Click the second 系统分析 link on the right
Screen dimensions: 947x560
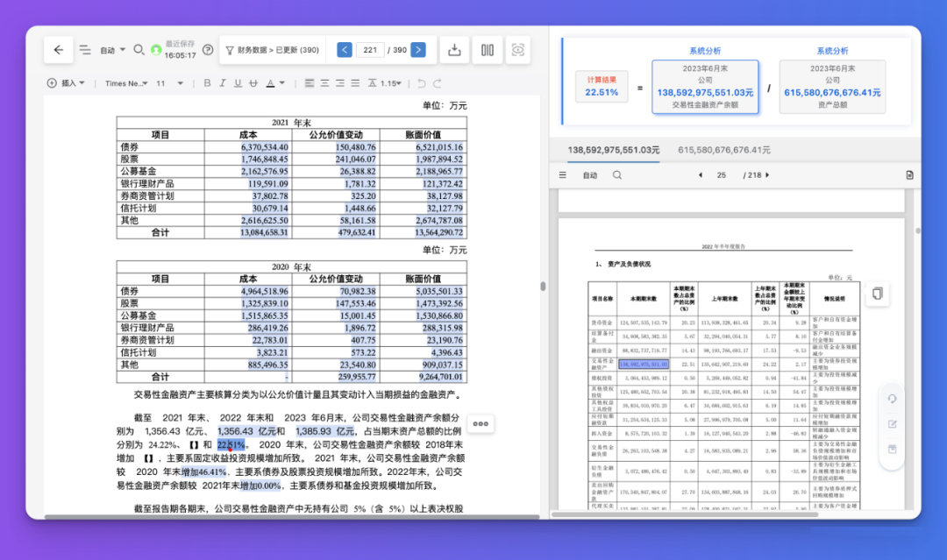point(832,51)
